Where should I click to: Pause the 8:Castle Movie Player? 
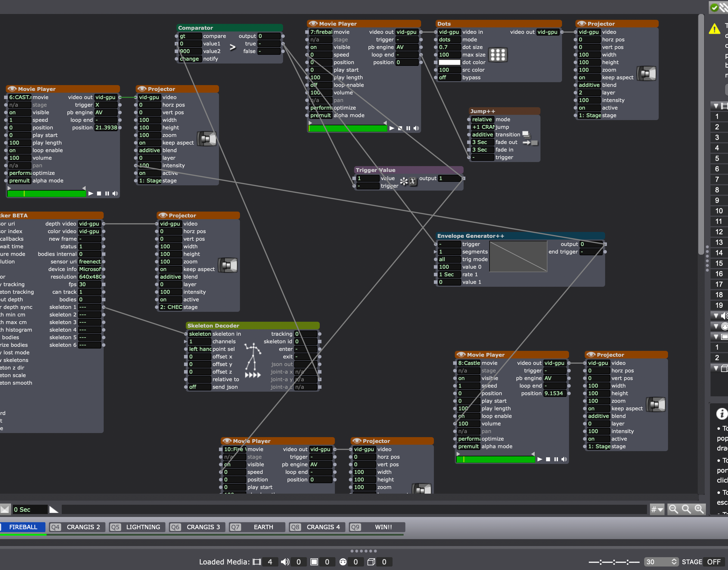click(x=556, y=459)
